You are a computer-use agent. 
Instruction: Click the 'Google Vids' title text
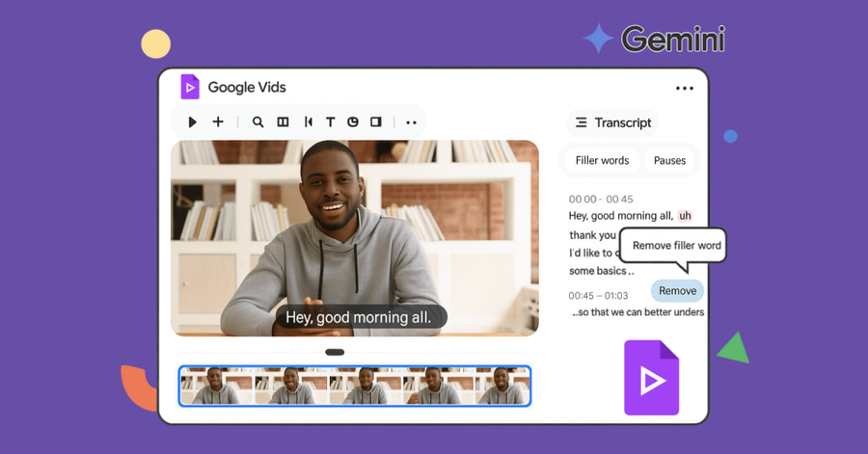tap(247, 88)
